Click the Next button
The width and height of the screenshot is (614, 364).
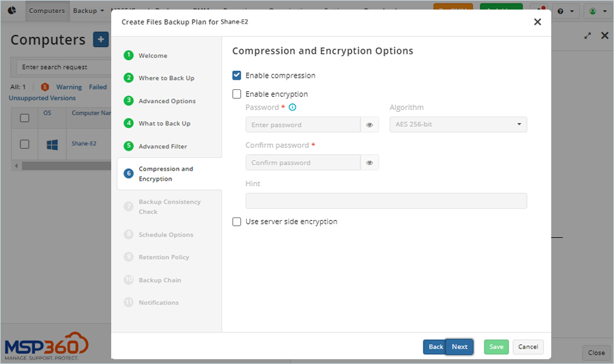click(x=459, y=347)
